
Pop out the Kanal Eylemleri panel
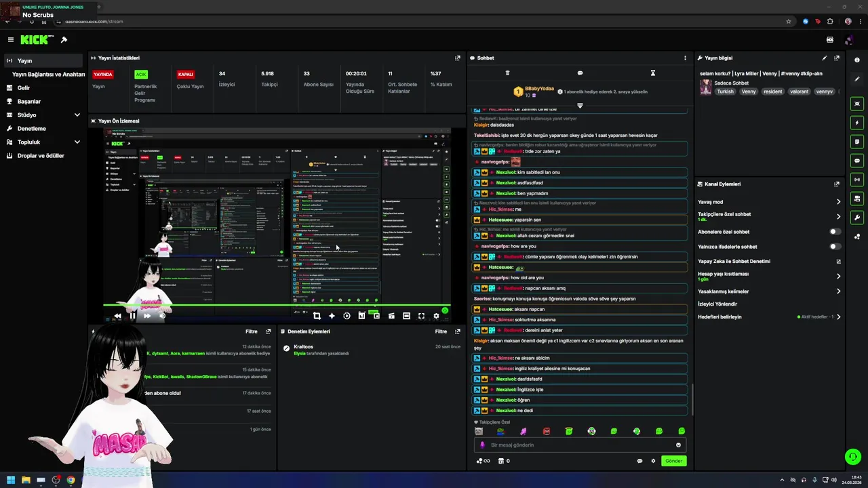click(x=837, y=184)
